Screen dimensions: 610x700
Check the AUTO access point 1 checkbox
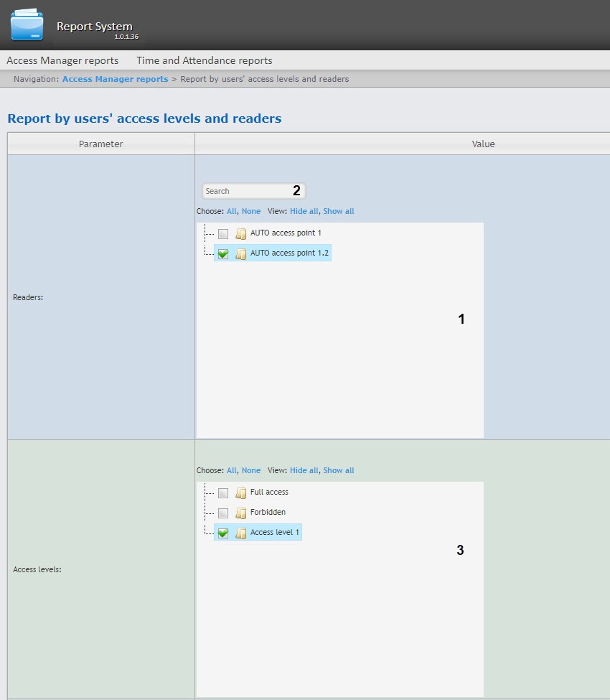pos(223,234)
